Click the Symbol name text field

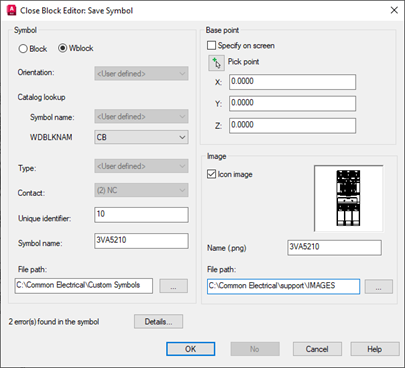(141, 241)
